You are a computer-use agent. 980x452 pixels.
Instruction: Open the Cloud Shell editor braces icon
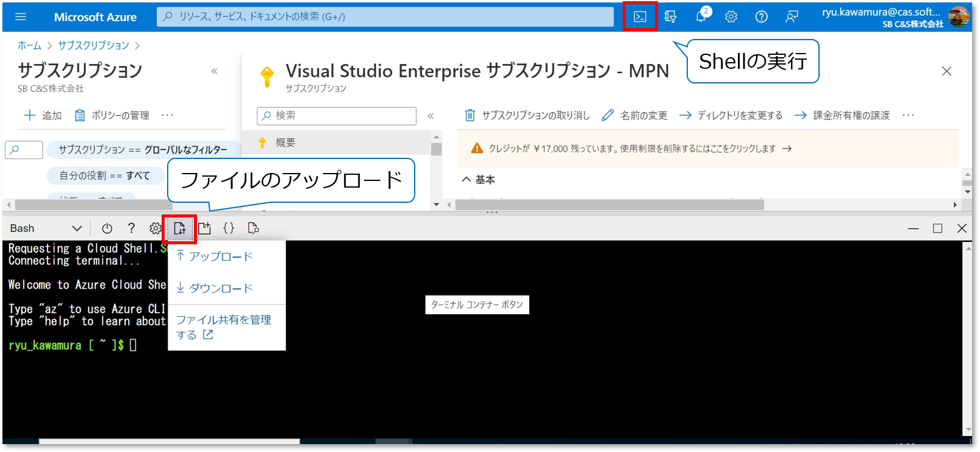229,228
